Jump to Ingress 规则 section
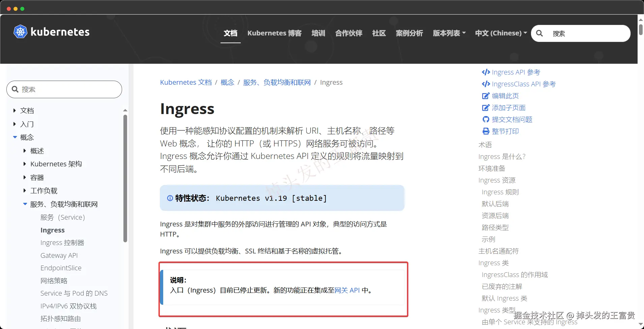Image resolution: width=644 pixels, height=329 pixels. click(x=500, y=192)
